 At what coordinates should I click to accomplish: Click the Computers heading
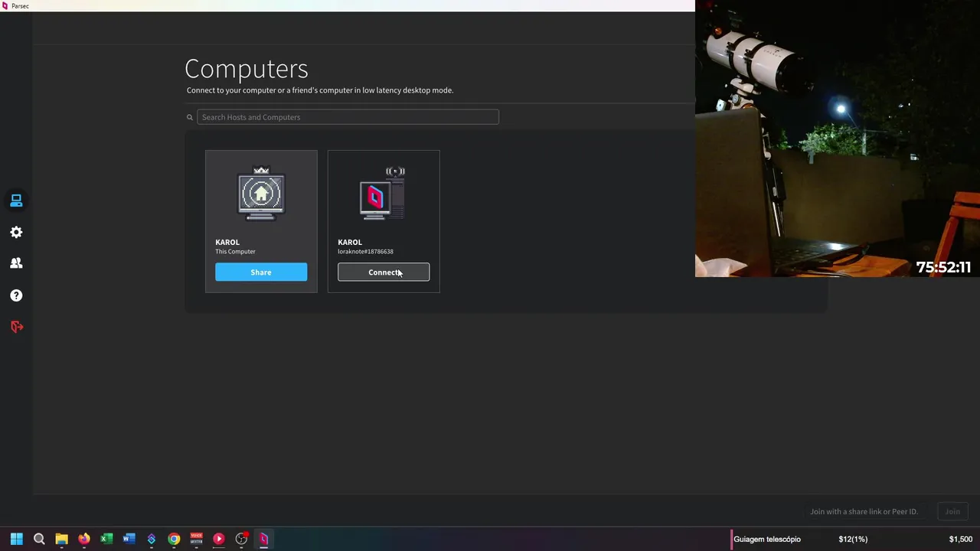point(247,68)
